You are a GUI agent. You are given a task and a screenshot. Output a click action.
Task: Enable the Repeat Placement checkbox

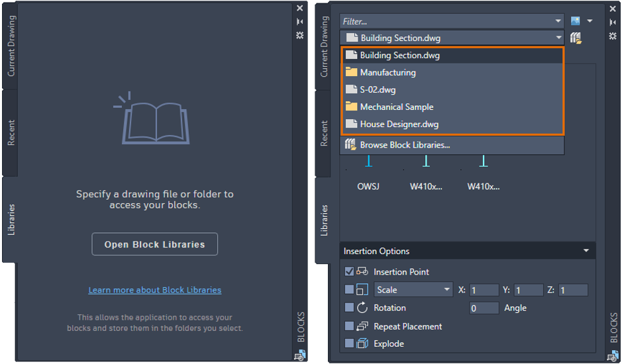pos(349,326)
